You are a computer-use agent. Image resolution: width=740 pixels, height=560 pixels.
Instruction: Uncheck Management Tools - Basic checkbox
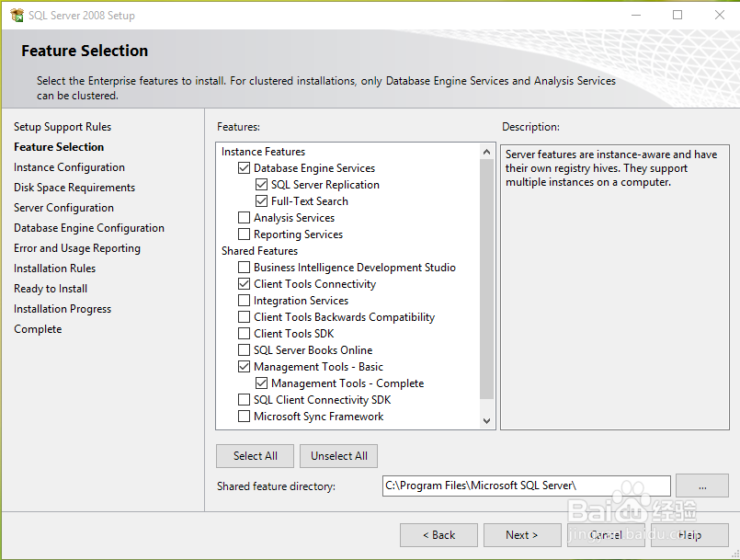244,366
